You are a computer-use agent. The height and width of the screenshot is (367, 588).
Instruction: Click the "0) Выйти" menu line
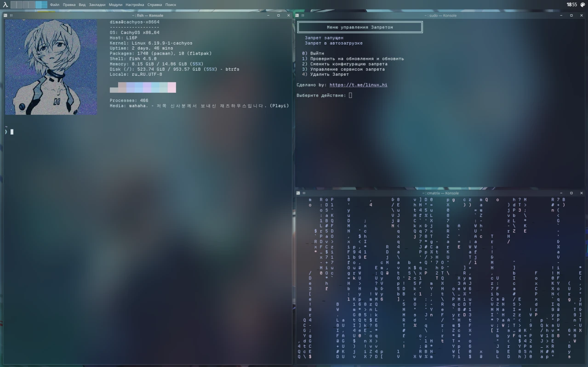coord(313,54)
